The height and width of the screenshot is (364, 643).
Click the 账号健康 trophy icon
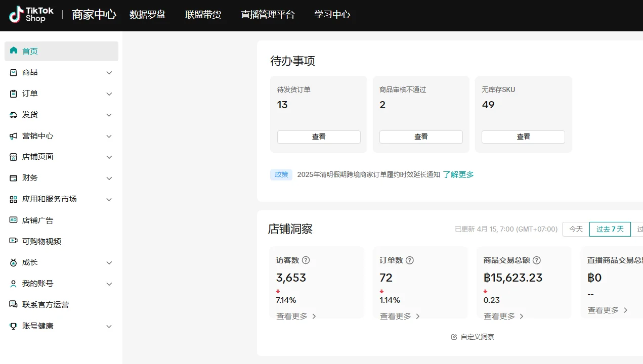click(x=14, y=326)
